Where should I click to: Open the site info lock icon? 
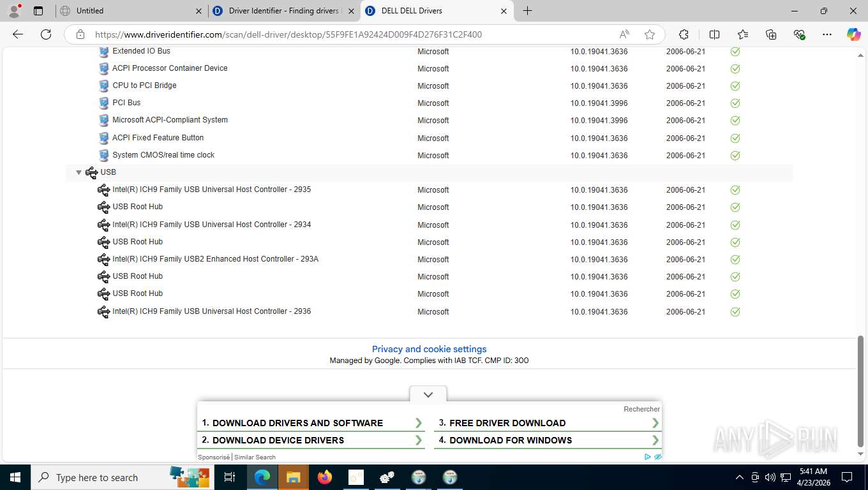pos(80,34)
